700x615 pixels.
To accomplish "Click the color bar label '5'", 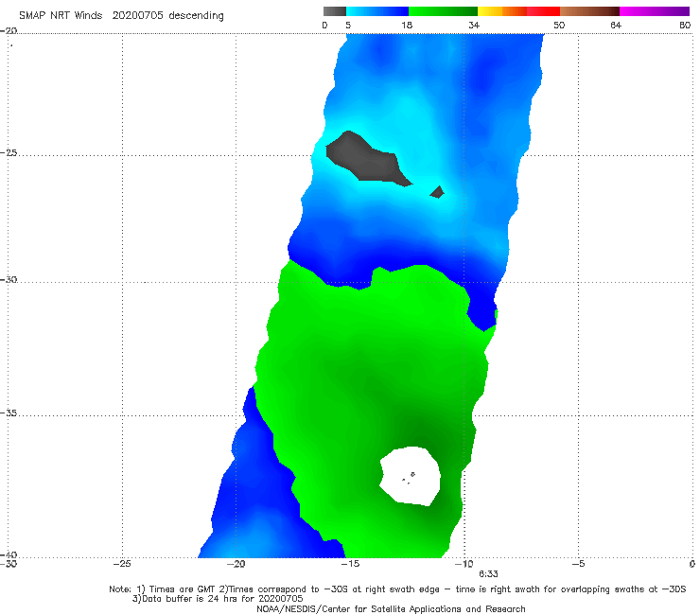I will 348,26.
